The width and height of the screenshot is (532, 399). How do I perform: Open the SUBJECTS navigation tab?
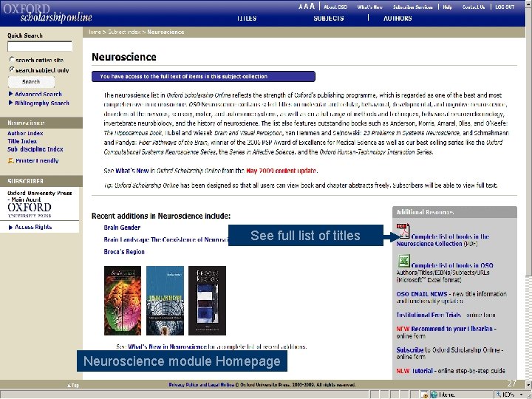click(x=329, y=18)
